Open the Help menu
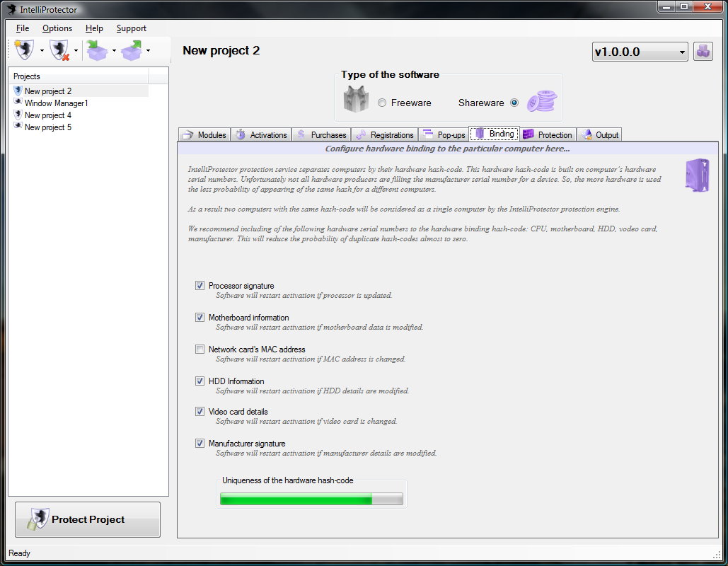The width and height of the screenshot is (728, 566). coord(94,28)
